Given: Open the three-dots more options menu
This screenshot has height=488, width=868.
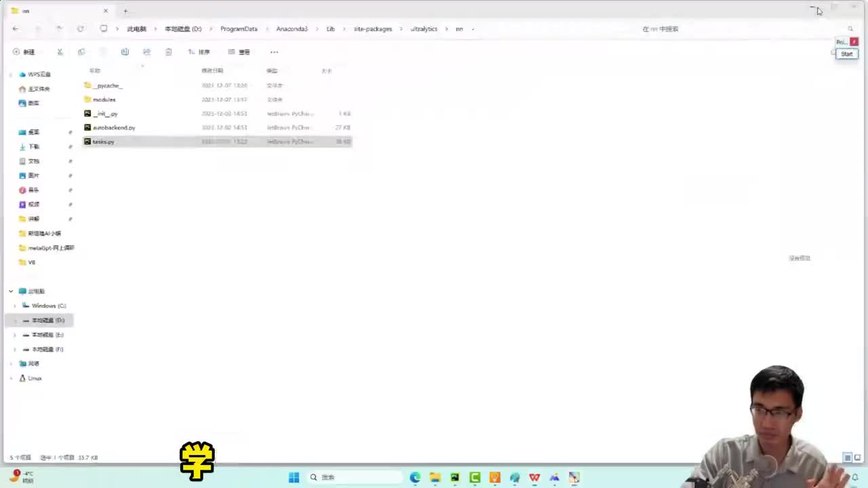Looking at the screenshot, I should point(274,52).
